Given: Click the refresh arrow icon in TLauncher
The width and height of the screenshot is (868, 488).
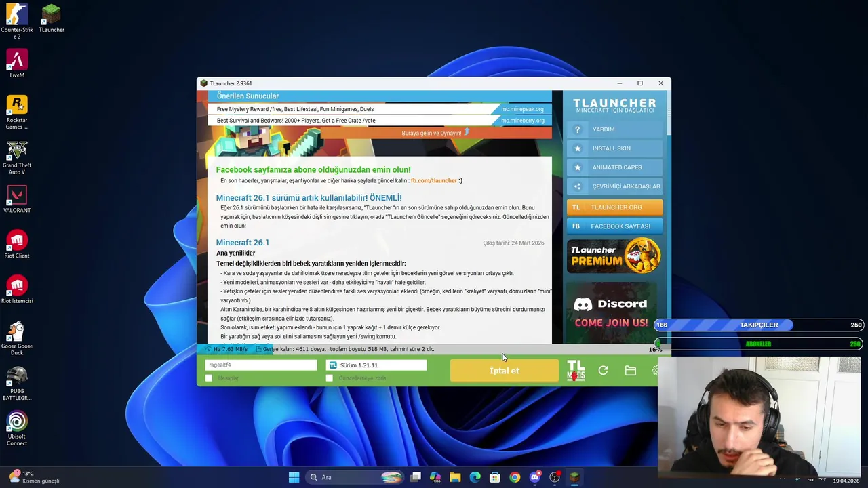Looking at the screenshot, I should (603, 371).
